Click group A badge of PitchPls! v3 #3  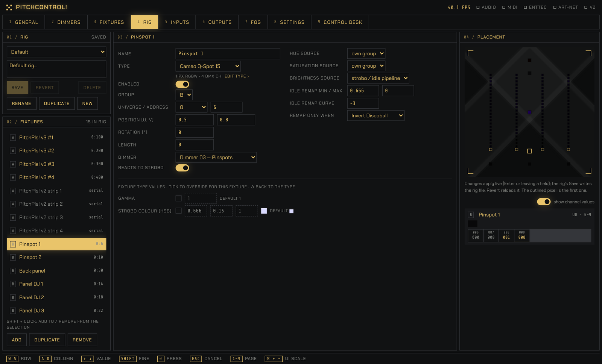(13, 164)
